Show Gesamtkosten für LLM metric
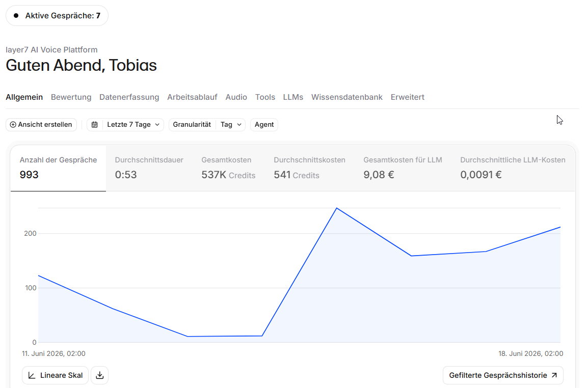Screen dimensions: 588x388 (403, 168)
